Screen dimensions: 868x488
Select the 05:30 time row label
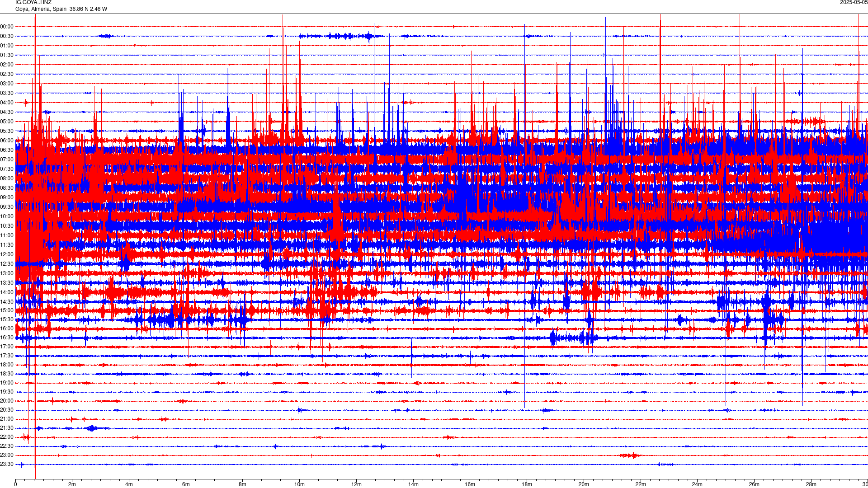[x=7, y=131]
